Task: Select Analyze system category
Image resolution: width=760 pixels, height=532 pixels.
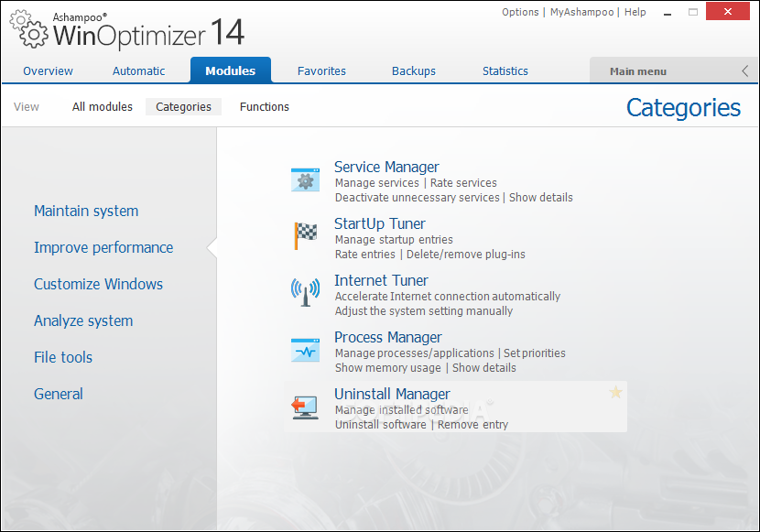Action: tap(83, 320)
